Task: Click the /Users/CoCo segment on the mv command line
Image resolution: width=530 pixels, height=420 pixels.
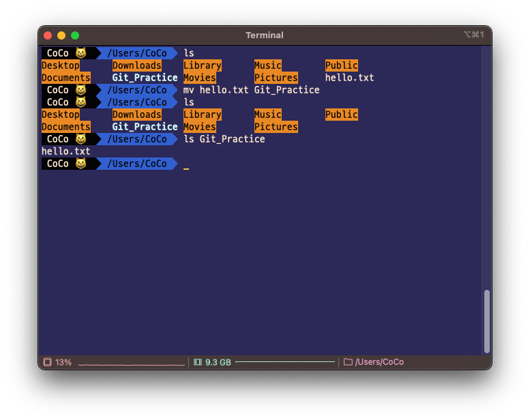Action: pos(137,90)
